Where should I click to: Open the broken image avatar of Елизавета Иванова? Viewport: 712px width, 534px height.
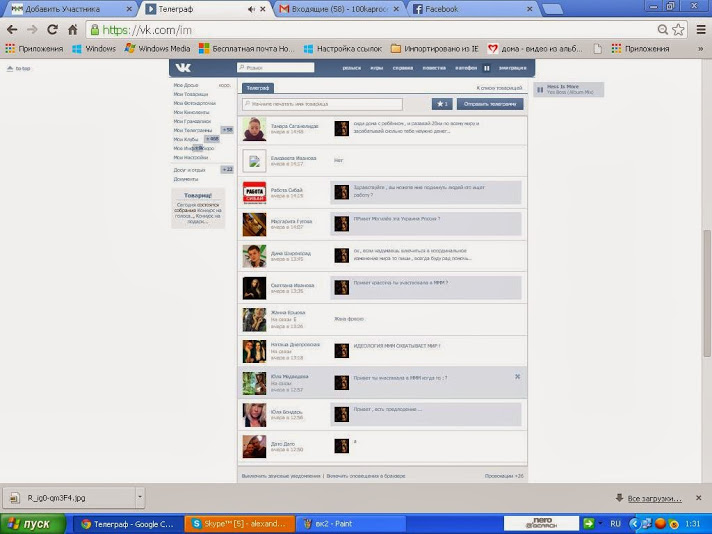[x=254, y=161]
